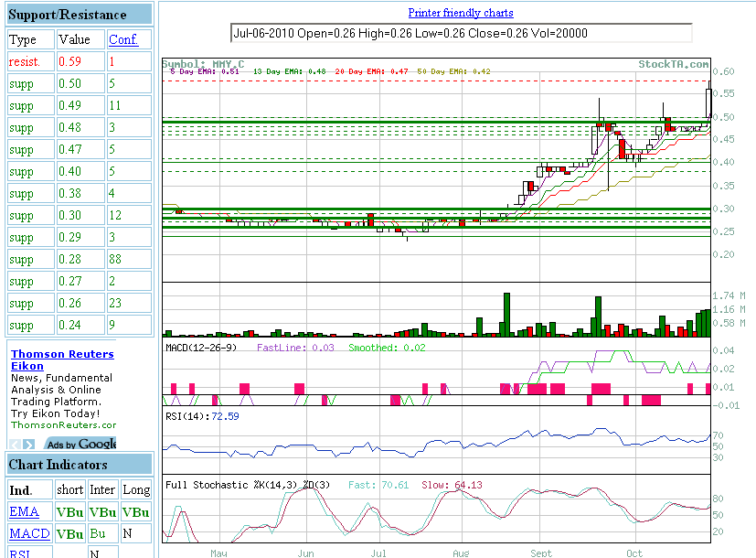Open the MACD indicator link
Image resolution: width=756 pixels, height=558 pixels.
coord(29,533)
